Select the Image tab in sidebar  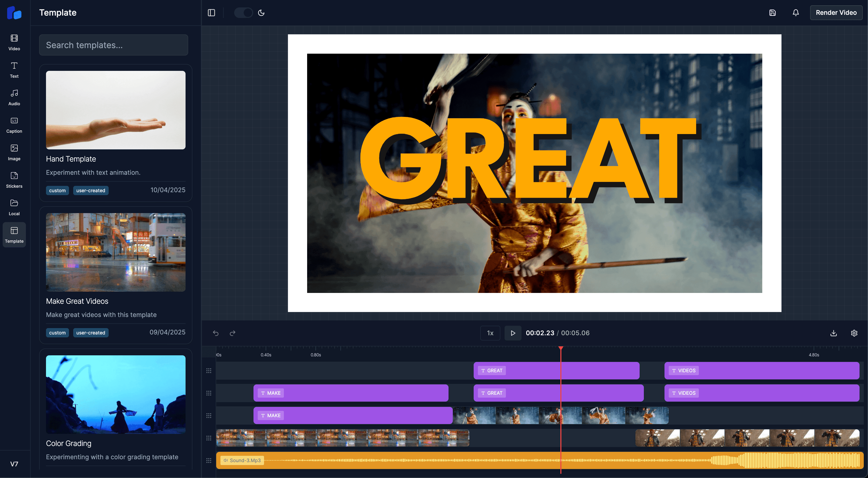pyautogui.click(x=14, y=152)
